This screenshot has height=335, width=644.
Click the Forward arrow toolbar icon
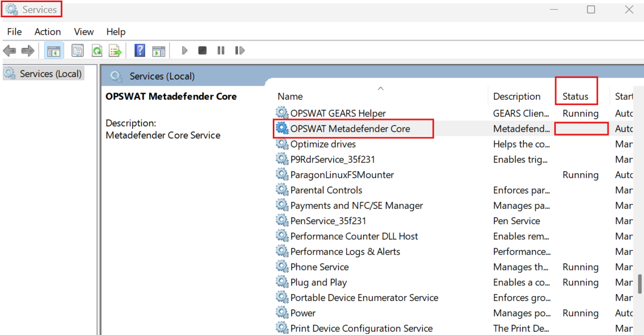pyautogui.click(x=28, y=51)
